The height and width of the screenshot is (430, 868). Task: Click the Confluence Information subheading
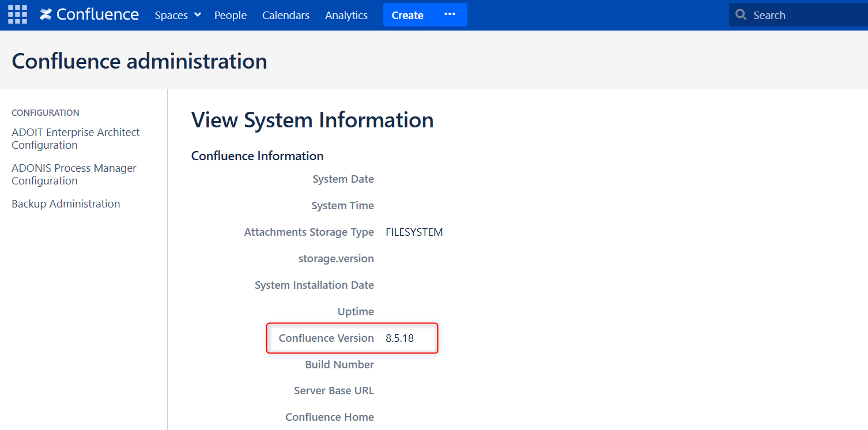pyautogui.click(x=257, y=156)
